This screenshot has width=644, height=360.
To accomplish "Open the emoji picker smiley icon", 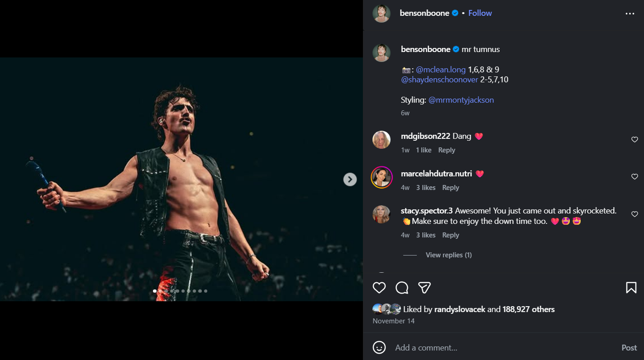I will [x=379, y=347].
